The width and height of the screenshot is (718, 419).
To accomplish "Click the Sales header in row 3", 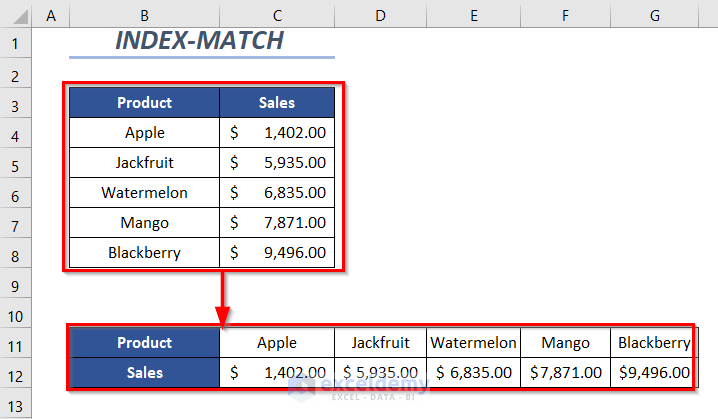I will pos(277,102).
